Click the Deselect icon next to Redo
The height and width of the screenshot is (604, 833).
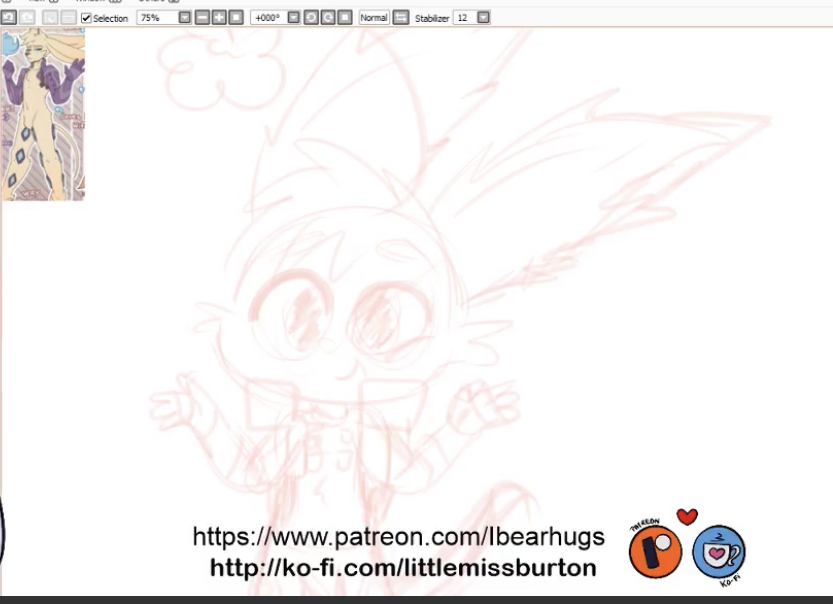tap(50, 18)
